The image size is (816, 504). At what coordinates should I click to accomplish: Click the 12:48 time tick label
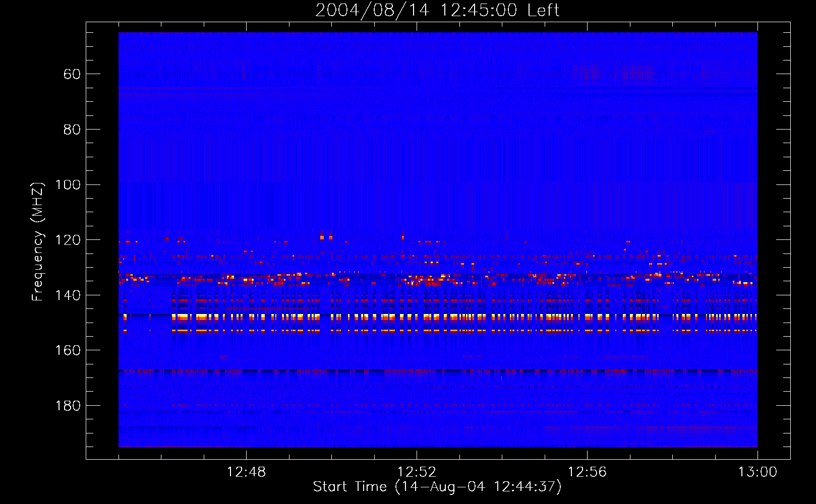click(x=246, y=472)
